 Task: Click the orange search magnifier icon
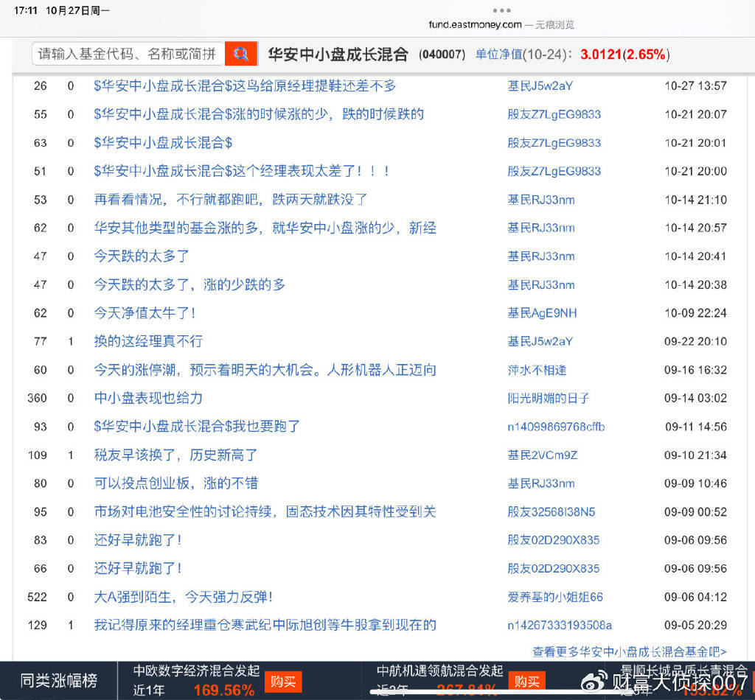tap(241, 54)
